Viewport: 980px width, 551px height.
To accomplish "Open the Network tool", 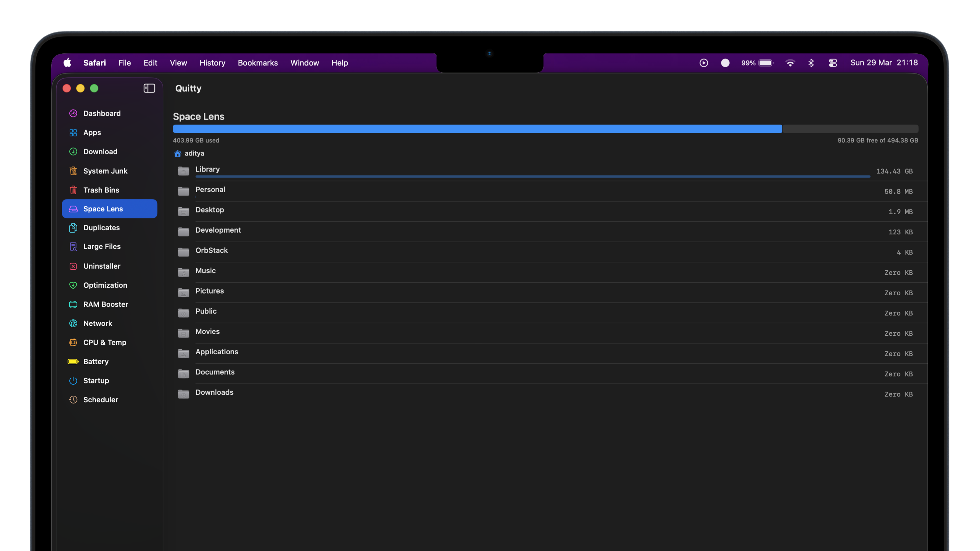I will (x=97, y=323).
